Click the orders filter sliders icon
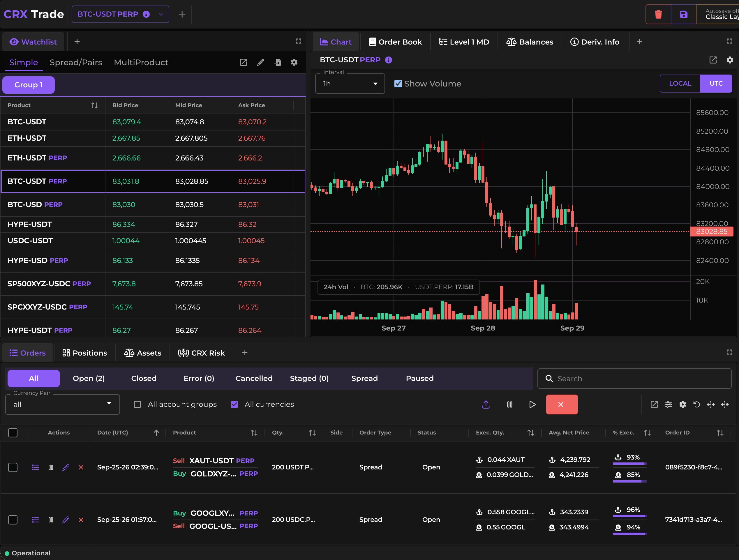This screenshot has width=739, height=560. pyautogui.click(x=669, y=404)
